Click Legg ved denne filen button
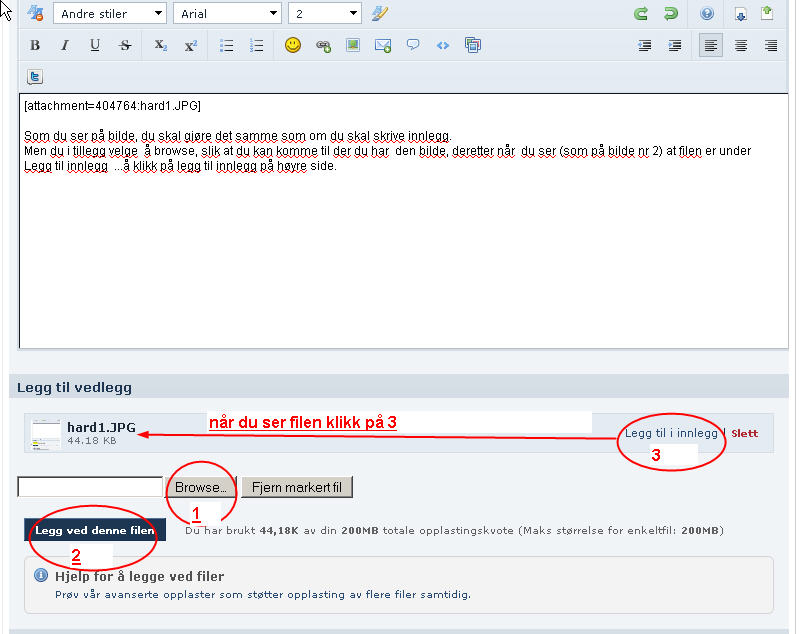Image resolution: width=804 pixels, height=634 pixels. click(95, 530)
